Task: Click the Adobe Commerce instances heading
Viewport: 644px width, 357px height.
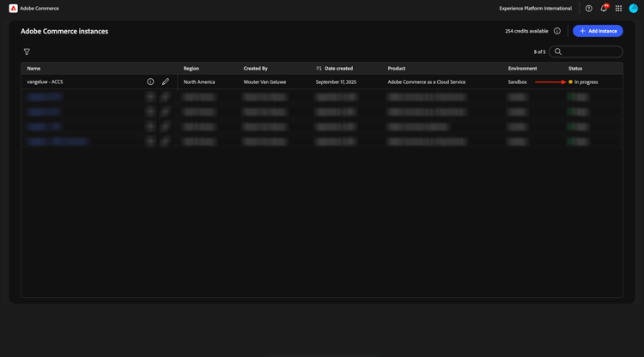Action: [64, 31]
